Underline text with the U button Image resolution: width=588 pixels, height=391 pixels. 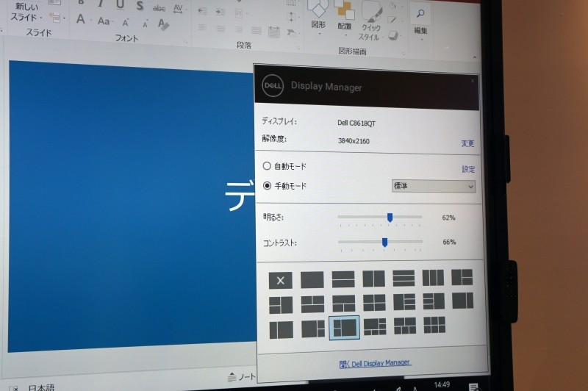[x=120, y=4]
